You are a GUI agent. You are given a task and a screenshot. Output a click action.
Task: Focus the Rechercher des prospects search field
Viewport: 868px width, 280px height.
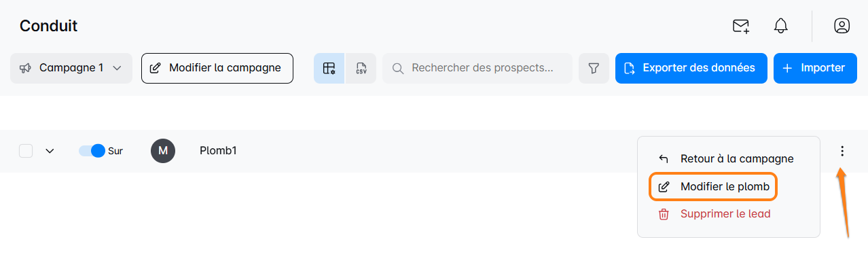click(x=477, y=68)
